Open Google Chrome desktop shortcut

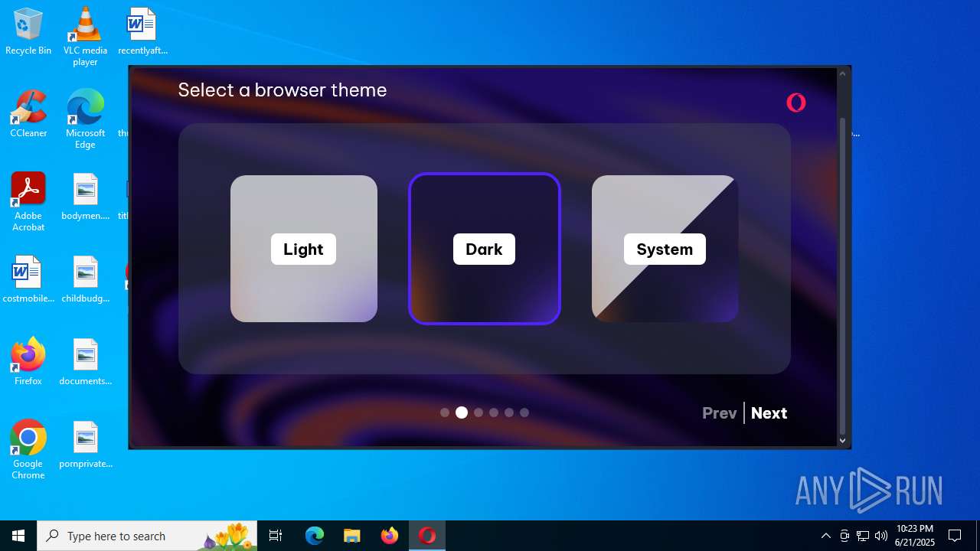pos(28,450)
